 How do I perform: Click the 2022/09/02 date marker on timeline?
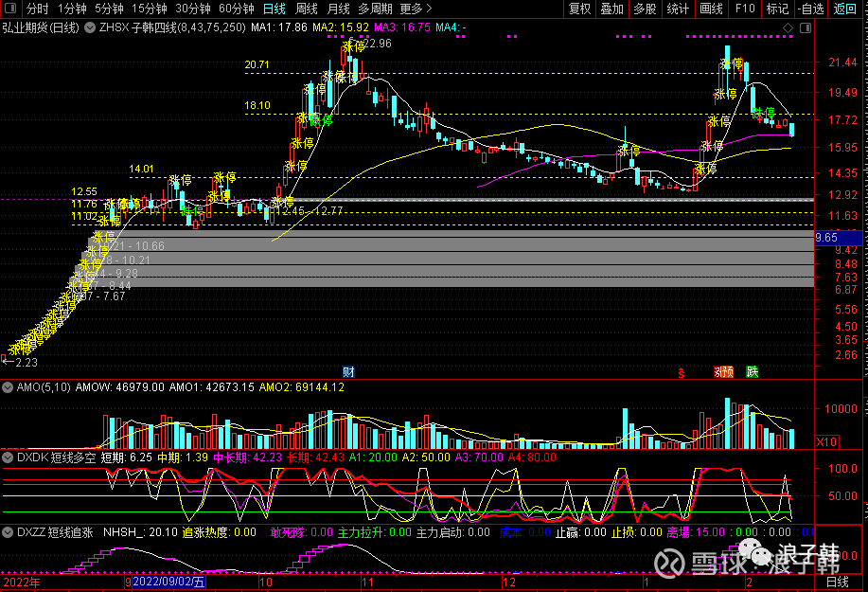[x=168, y=583]
